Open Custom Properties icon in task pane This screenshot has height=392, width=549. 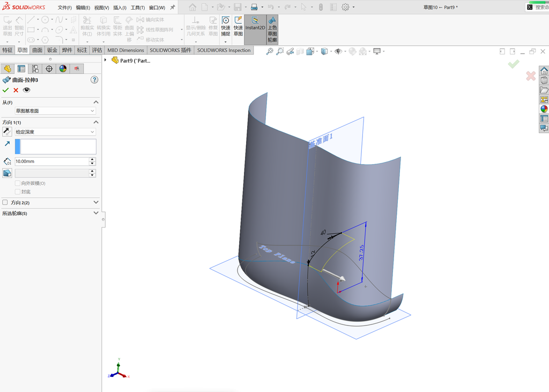point(544,119)
